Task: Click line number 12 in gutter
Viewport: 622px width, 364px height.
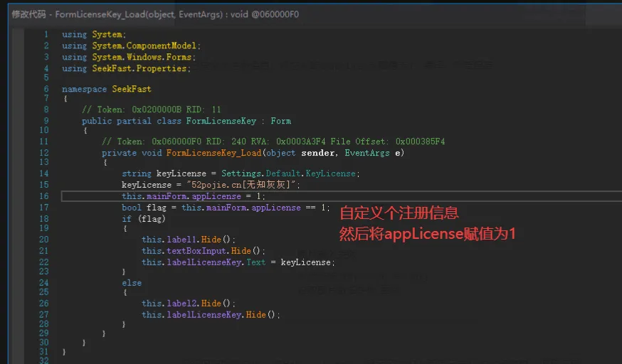Action: point(43,153)
